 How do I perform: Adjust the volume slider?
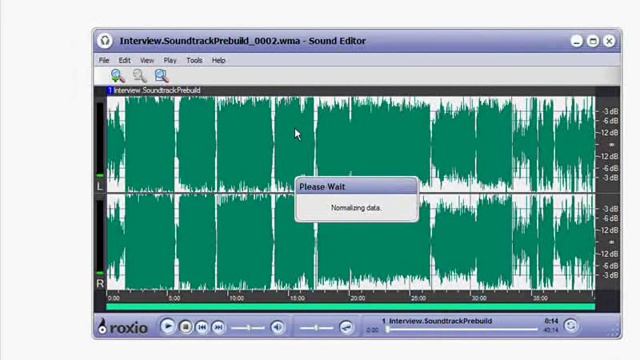(248, 327)
